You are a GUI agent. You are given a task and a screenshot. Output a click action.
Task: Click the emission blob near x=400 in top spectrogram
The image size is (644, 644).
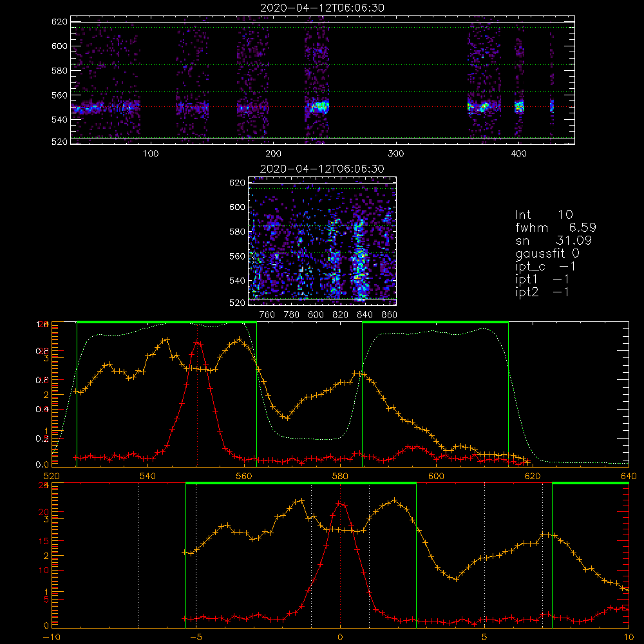[x=520, y=106]
